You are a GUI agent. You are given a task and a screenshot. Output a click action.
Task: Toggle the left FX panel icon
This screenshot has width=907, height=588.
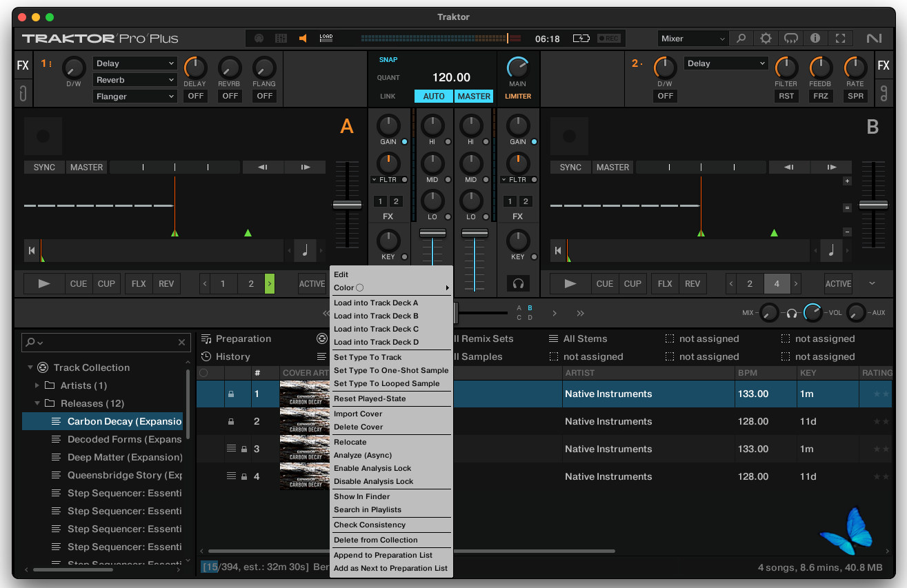click(x=23, y=65)
